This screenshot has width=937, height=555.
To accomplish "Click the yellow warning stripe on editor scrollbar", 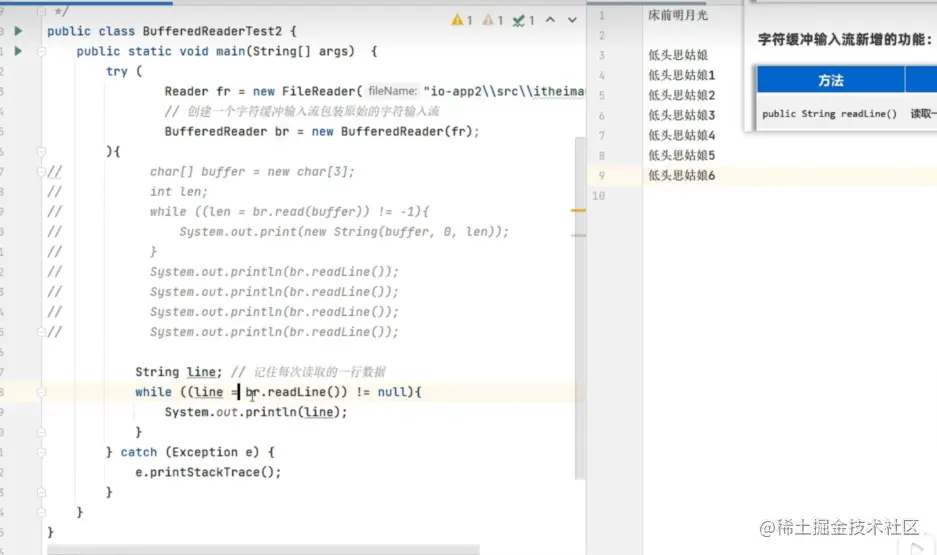I will click(x=578, y=210).
